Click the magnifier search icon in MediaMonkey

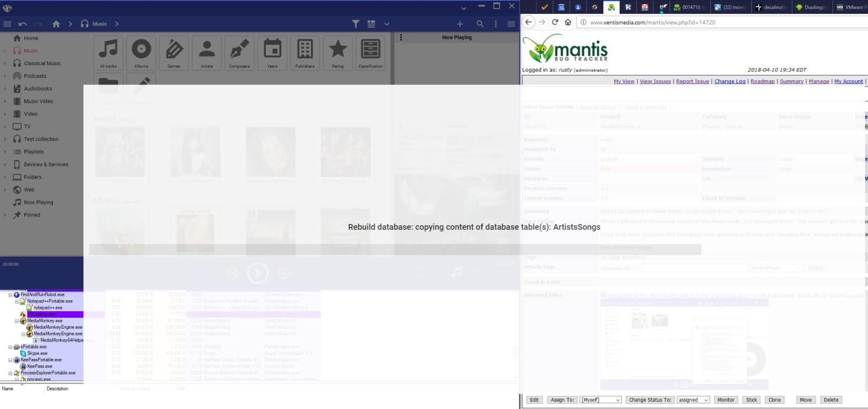pos(480,24)
